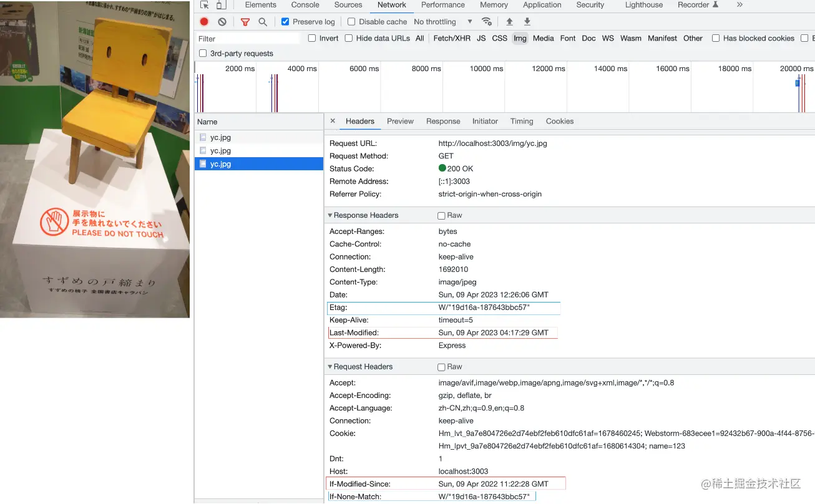This screenshot has width=815, height=504.
Task: Clear the network log
Action: (222, 22)
